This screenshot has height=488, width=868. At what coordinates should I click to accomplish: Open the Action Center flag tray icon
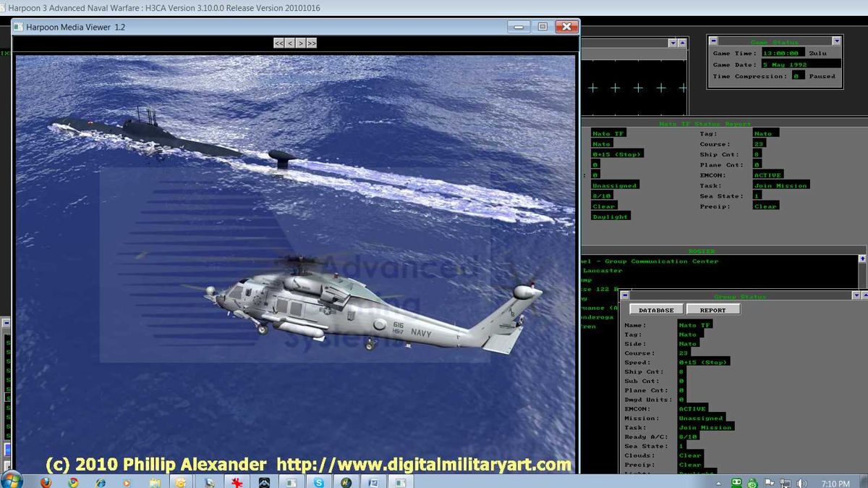point(769,483)
